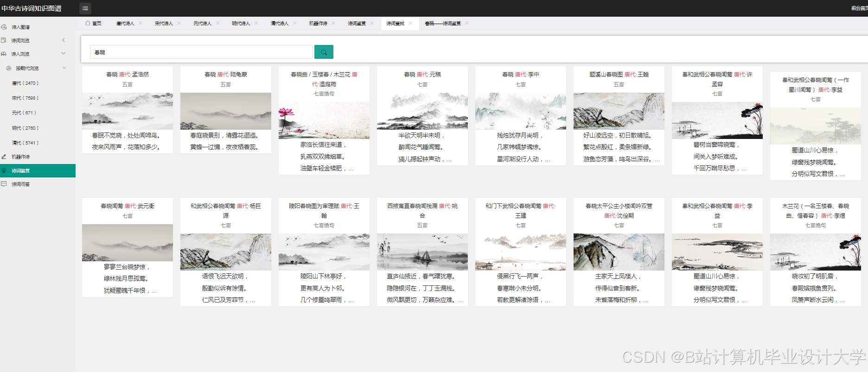Screen dimensions: 868x372
Task: Open 和门下武相公春晓闻莺 by 王建
Action: pos(521,211)
